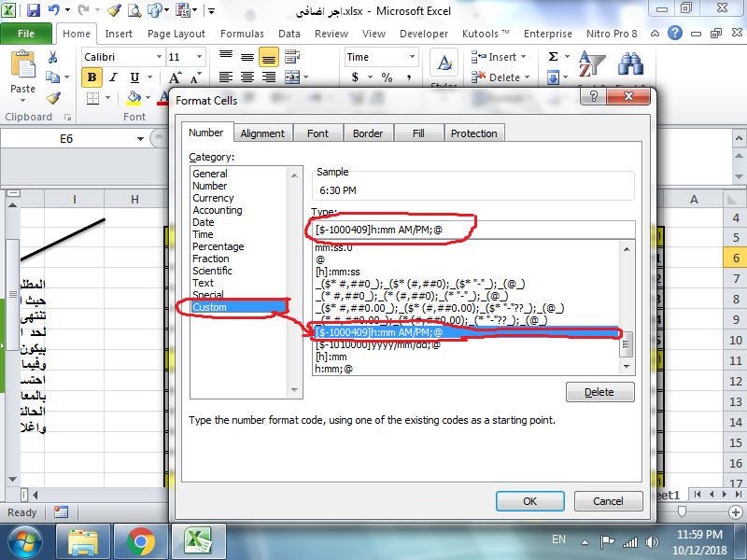Click the zoom slider handle in status bar
Screen dimensions: 747x560
tap(682, 511)
